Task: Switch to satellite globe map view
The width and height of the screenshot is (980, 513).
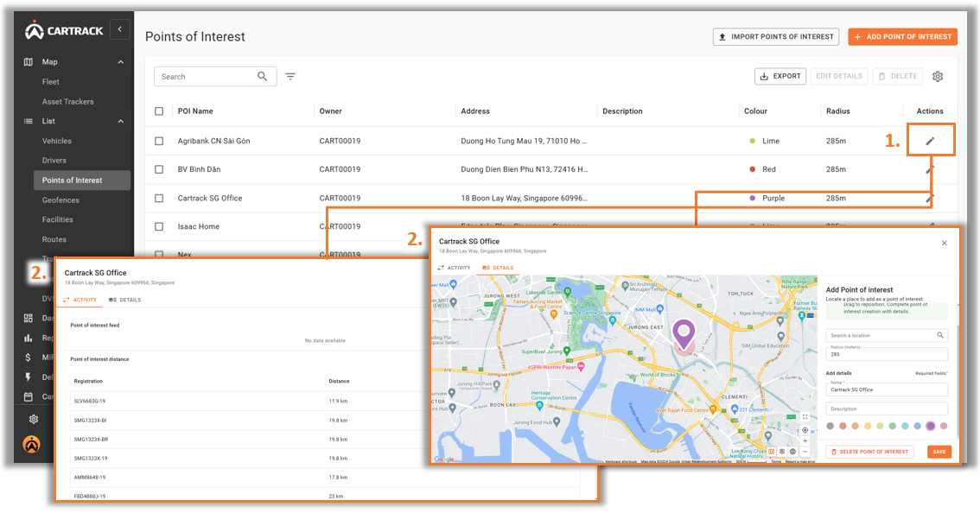Action: point(792,451)
